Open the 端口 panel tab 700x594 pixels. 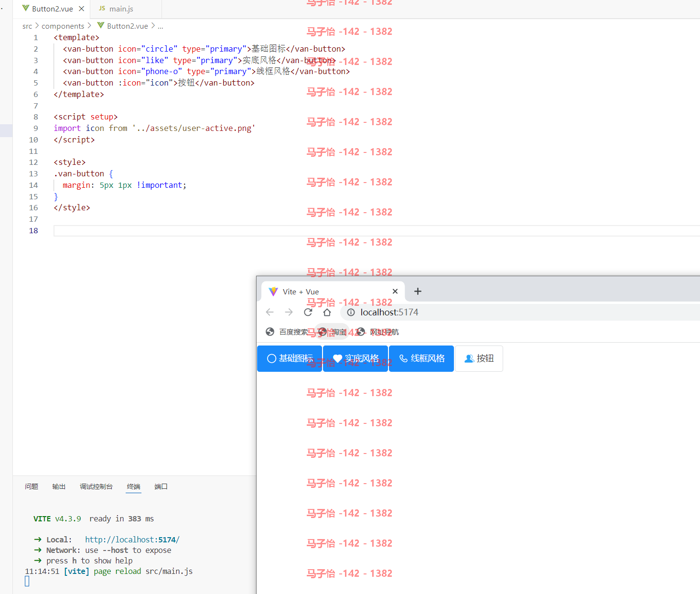click(x=161, y=486)
